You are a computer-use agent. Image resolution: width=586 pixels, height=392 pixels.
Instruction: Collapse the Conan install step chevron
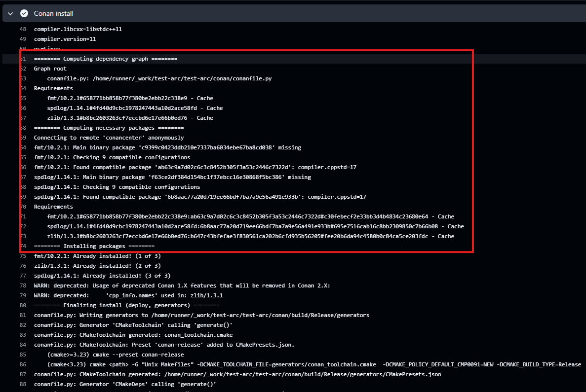click(x=10, y=13)
